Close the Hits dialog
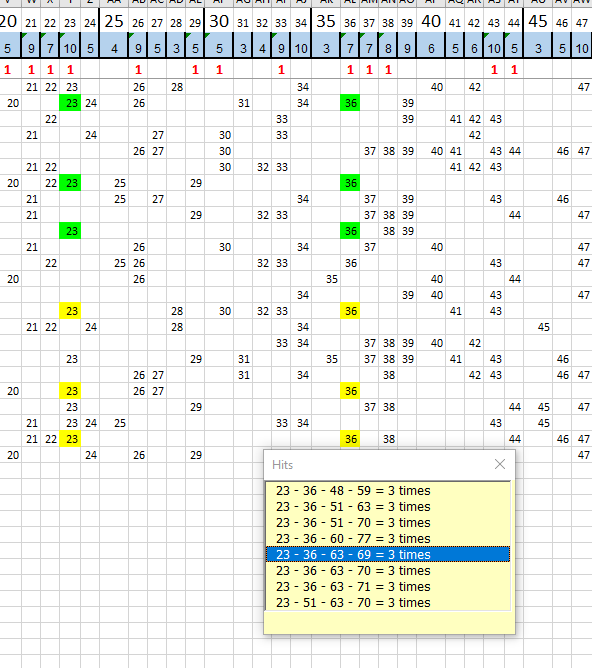The width and height of the screenshot is (592, 668). pyautogui.click(x=500, y=464)
